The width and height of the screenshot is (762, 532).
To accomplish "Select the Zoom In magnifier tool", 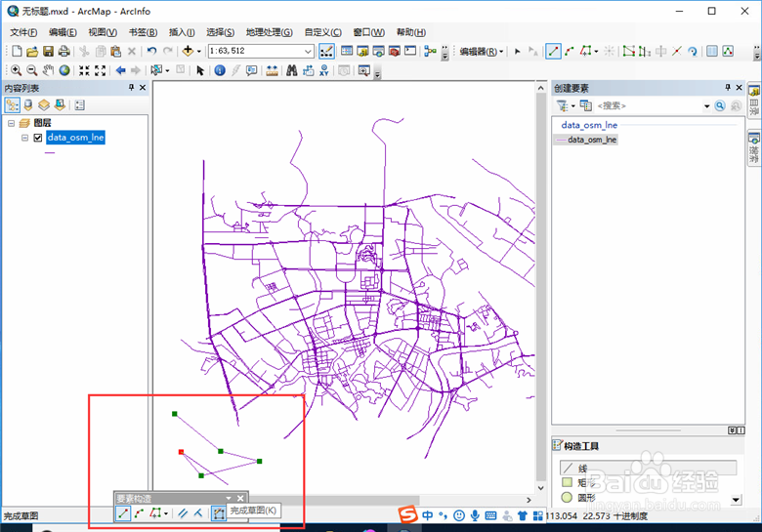I will click(16, 70).
